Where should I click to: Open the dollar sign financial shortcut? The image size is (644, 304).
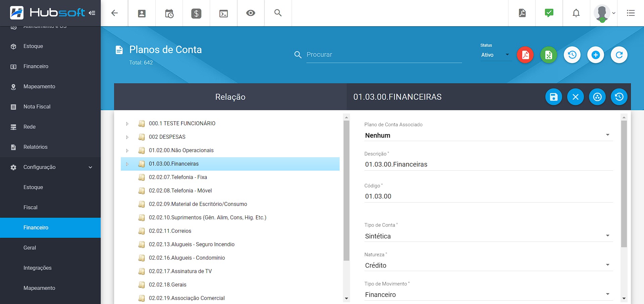pyautogui.click(x=196, y=13)
